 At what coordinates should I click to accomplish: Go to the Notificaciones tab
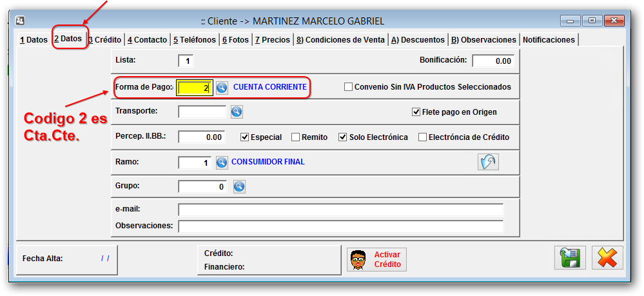[x=549, y=40]
